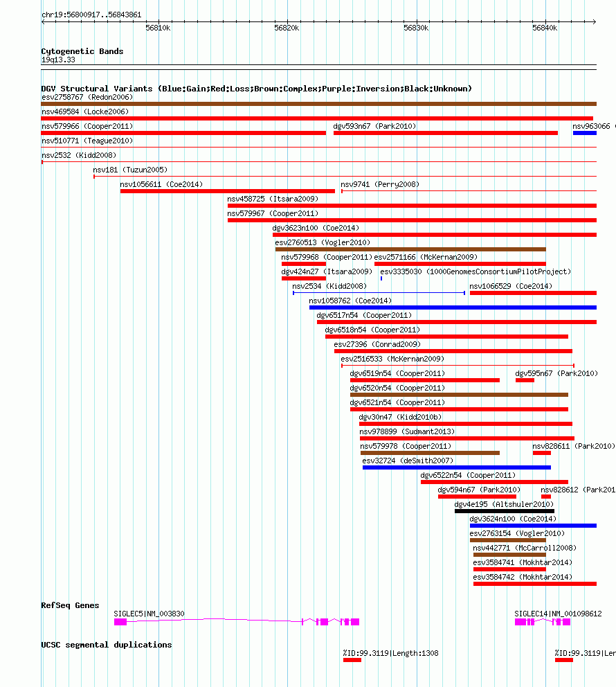Image resolution: width=616 pixels, height=687 pixels.
Task: Click nsv2534 (Kidd2008) label
Action: point(329,286)
